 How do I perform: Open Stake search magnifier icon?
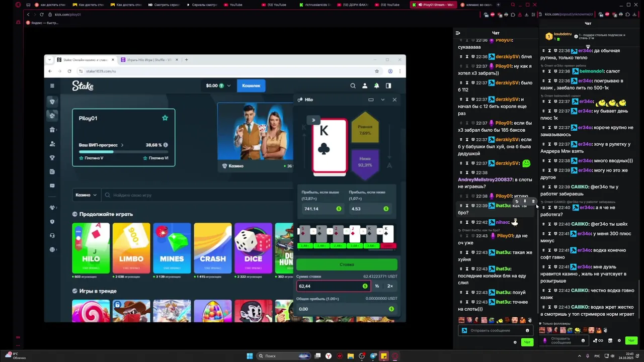[353, 86]
